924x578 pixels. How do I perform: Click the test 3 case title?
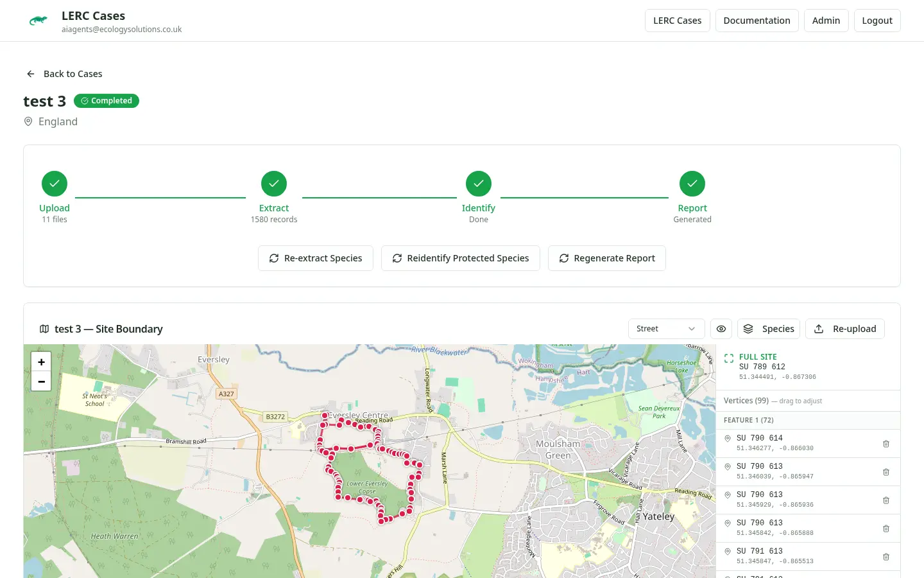pos(44,101)
